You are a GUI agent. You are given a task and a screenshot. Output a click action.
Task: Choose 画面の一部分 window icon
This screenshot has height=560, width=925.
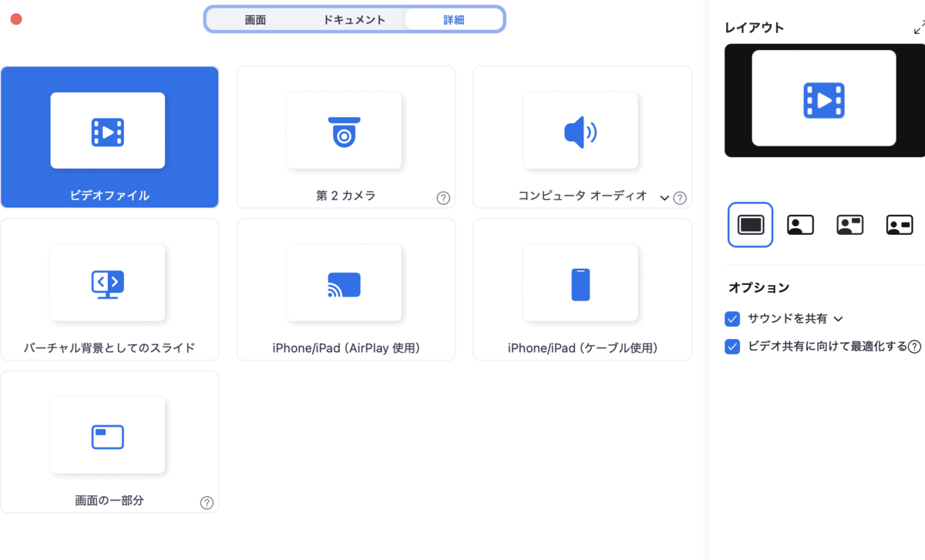(x=108, y=437)
